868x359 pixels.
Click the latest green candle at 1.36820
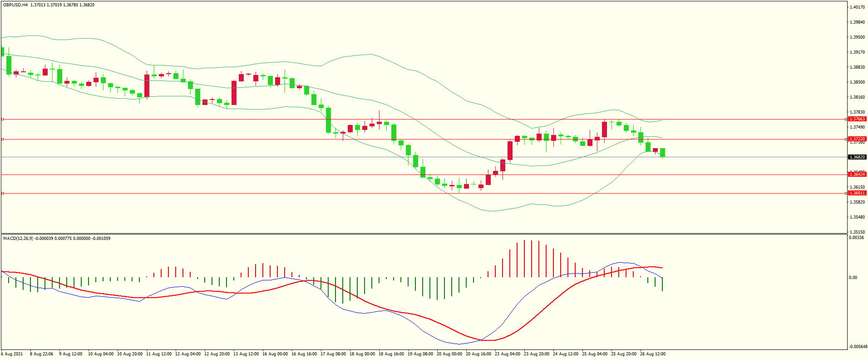coord(663,153)
